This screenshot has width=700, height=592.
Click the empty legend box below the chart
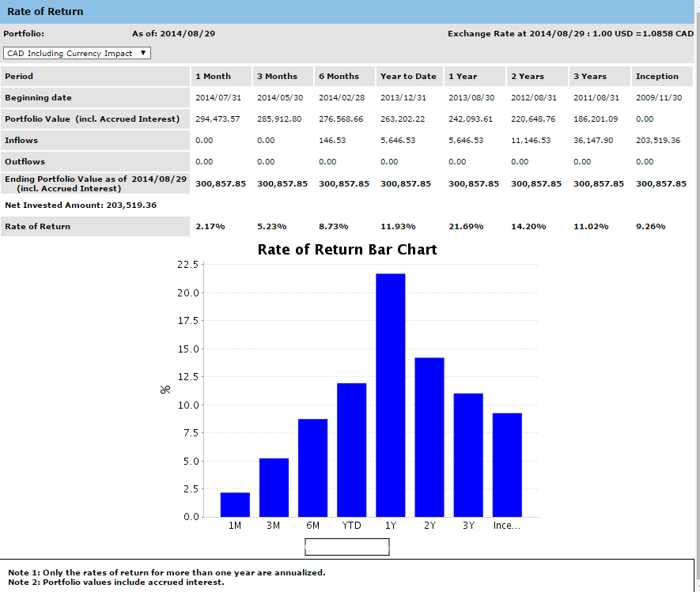point(347,546)
